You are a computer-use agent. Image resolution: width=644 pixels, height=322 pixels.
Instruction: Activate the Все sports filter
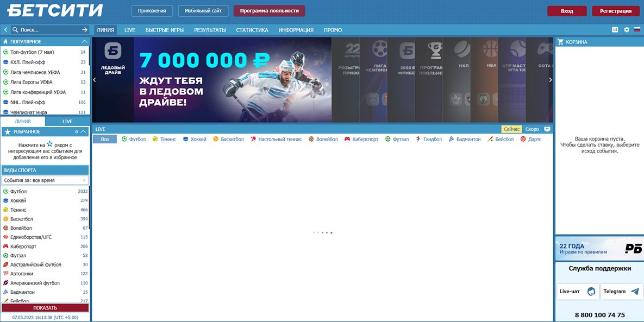pyautogui.click(x=104, y=139)
